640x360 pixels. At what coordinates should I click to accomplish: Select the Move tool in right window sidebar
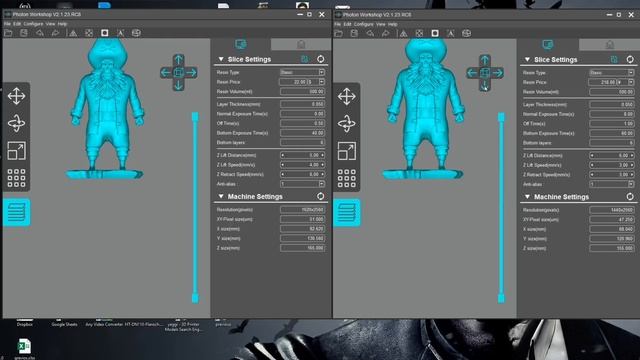click(x=347, y=97)
